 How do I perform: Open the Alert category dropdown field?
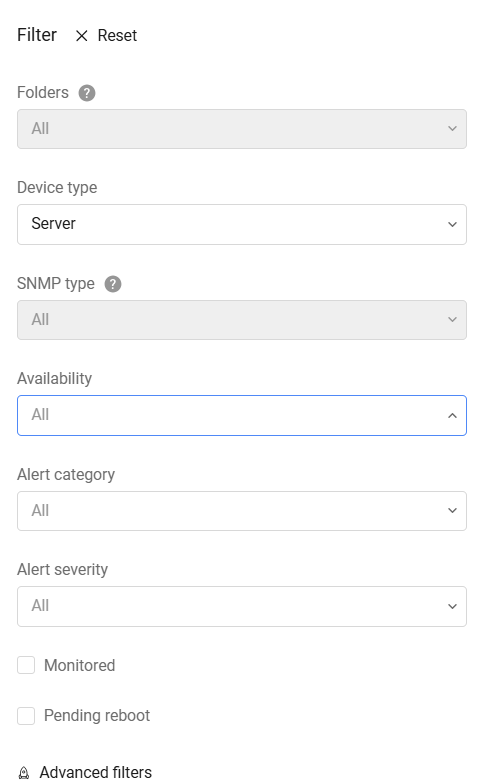242,511
